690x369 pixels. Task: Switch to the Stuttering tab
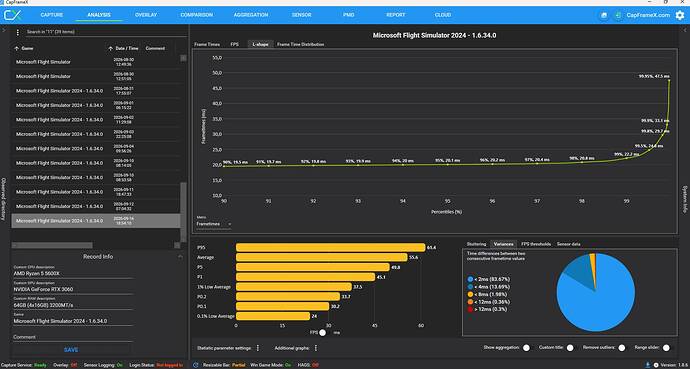476,244
